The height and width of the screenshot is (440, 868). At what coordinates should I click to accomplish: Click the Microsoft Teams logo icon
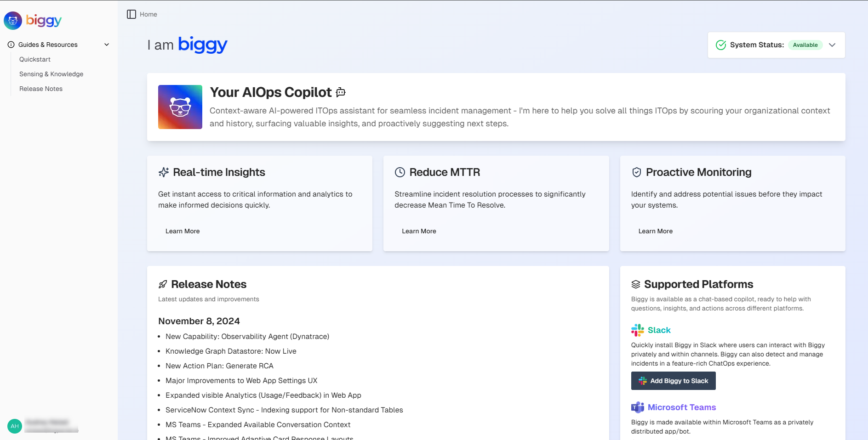637,407
